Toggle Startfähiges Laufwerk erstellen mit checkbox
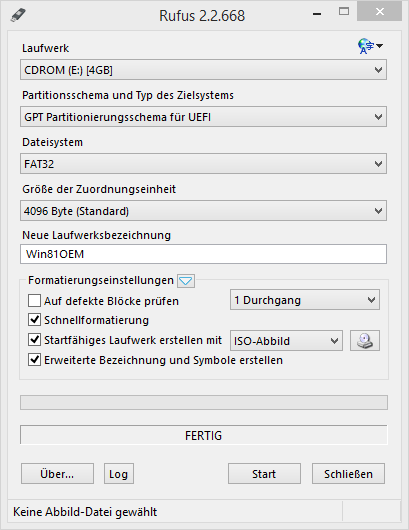Screen dimensions: 409x530 tap(34, 340)
